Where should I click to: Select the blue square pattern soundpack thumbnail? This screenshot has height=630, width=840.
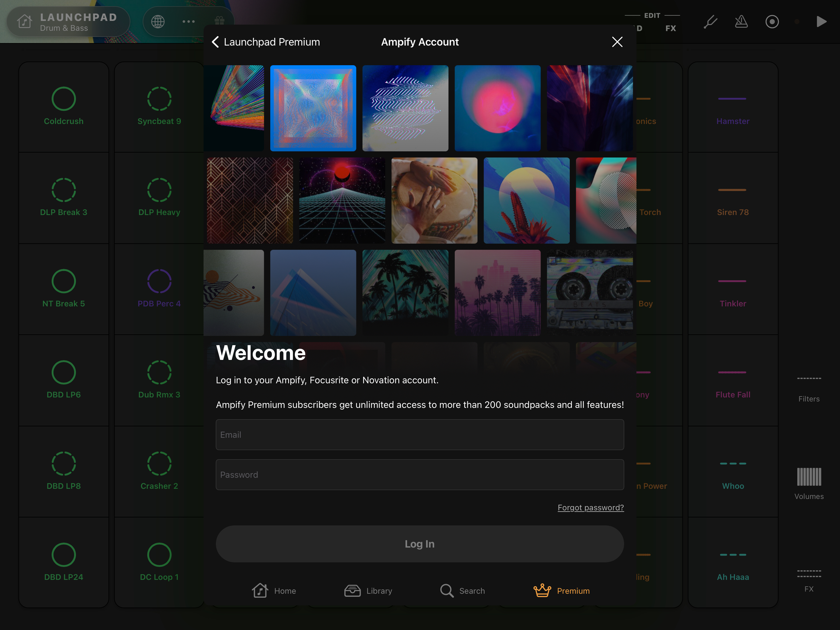pos(313,108)
